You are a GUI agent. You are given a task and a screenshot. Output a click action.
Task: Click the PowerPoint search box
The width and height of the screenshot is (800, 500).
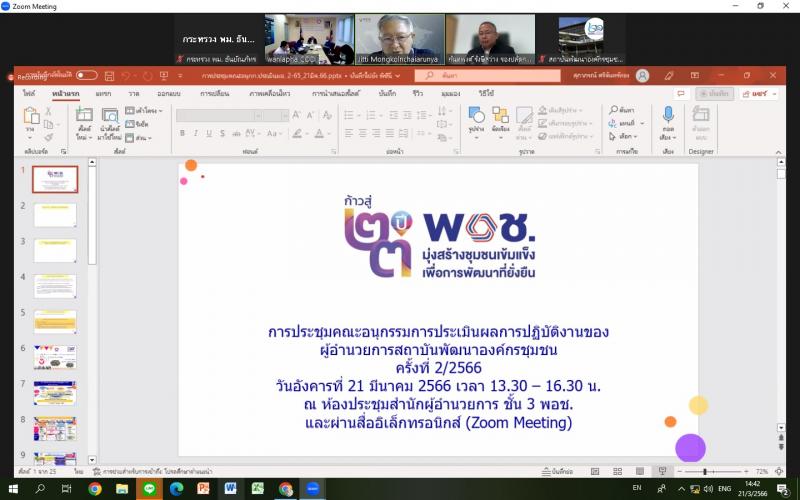487,76
